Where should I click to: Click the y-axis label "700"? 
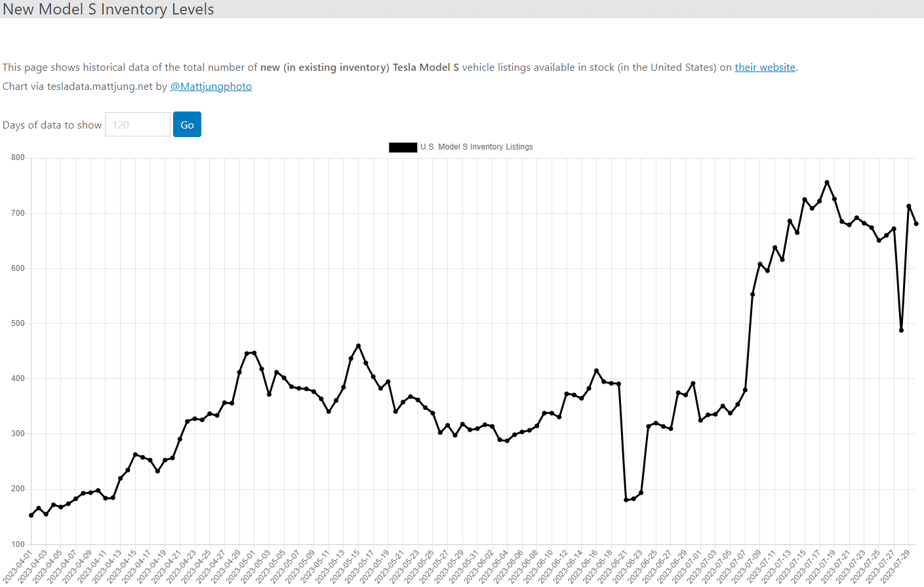[18, 213]
